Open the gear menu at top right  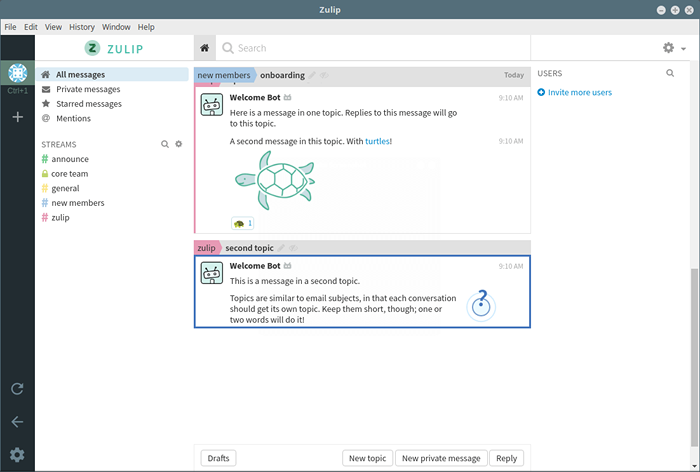(x=668, y=48)
